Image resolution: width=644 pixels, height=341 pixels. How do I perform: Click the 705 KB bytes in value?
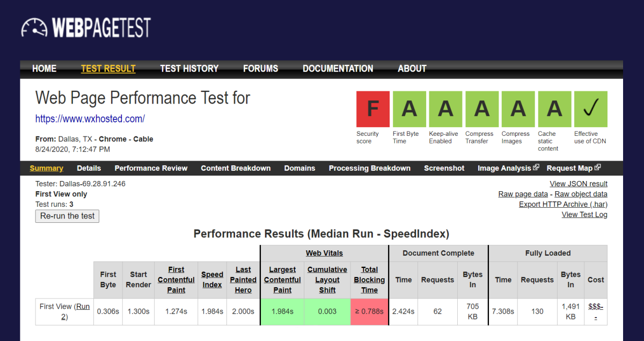(473, 311)
